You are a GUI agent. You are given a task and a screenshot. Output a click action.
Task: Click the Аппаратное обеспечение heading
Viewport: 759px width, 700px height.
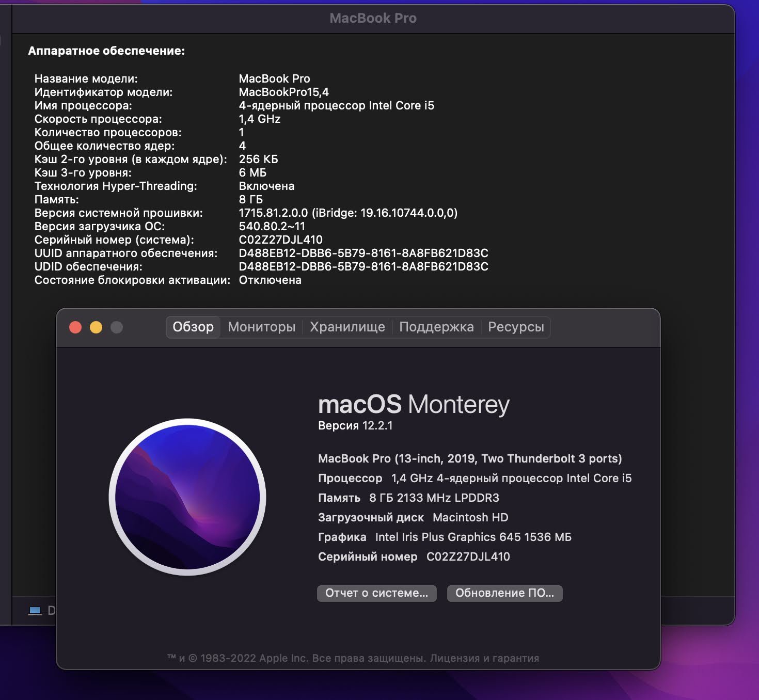[106, 51]
